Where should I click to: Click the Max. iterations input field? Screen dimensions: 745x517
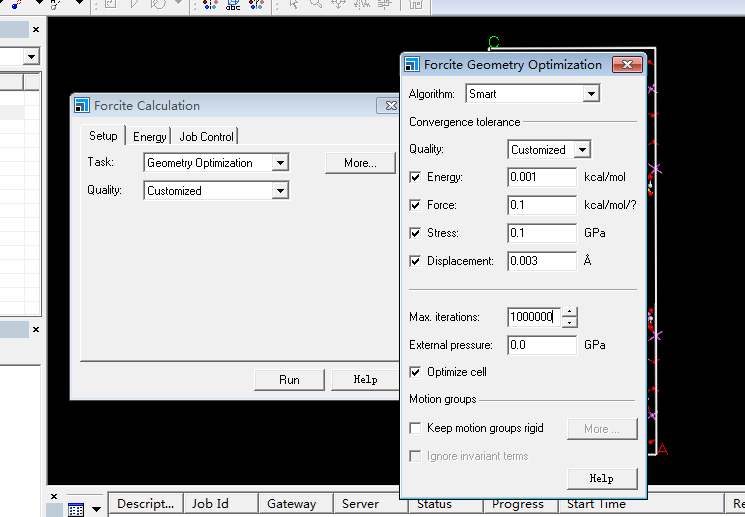coord(534,317)
